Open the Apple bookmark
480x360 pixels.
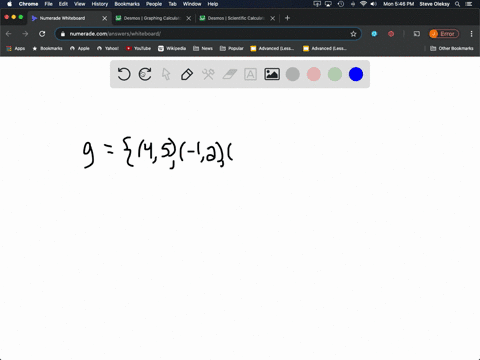80,48
